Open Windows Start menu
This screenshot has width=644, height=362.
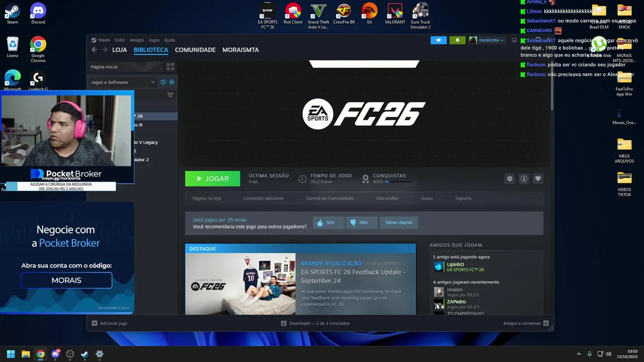tap(11, 354)
